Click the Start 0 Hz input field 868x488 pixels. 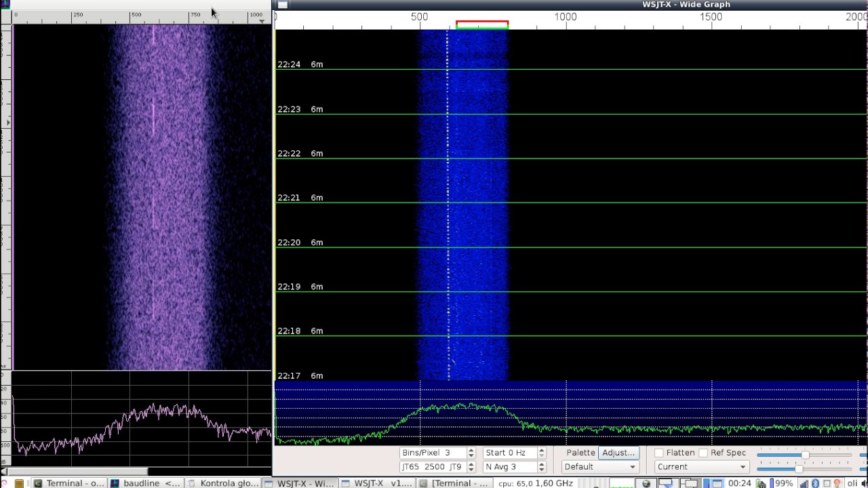pos(510,453)
